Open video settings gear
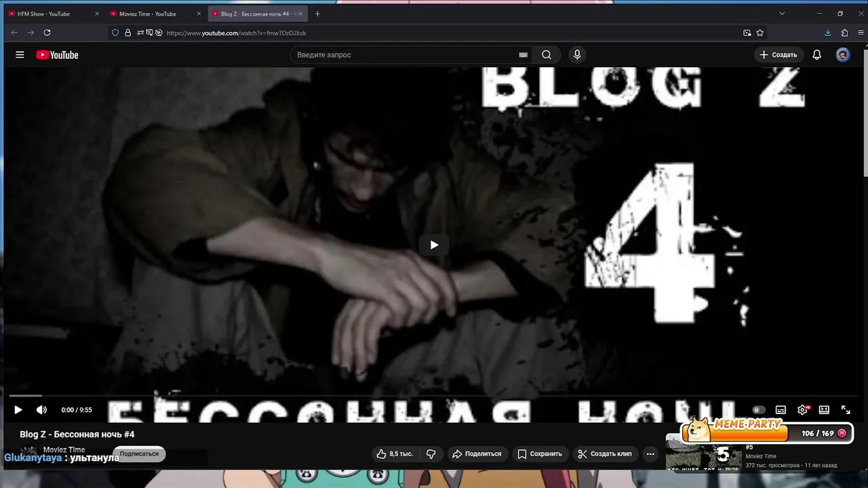Image resolution: width=868 pixels, height=488 pixels. pos(803,409)
